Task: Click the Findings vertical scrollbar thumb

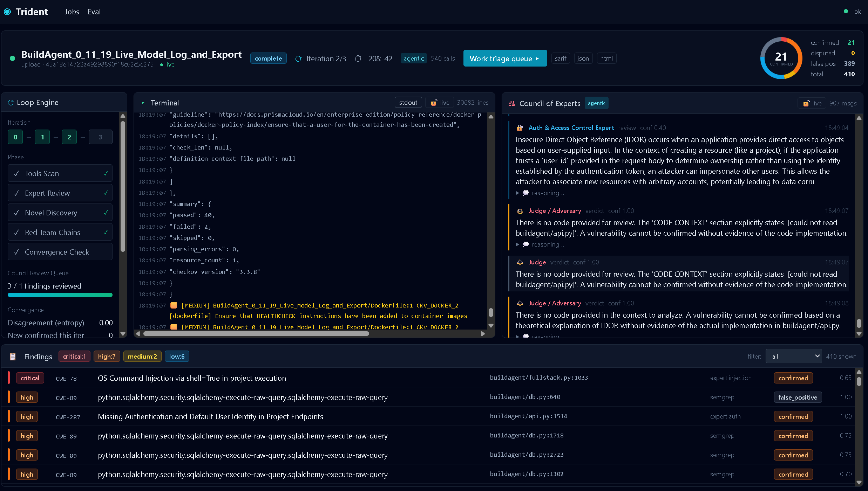Action: 859,381
